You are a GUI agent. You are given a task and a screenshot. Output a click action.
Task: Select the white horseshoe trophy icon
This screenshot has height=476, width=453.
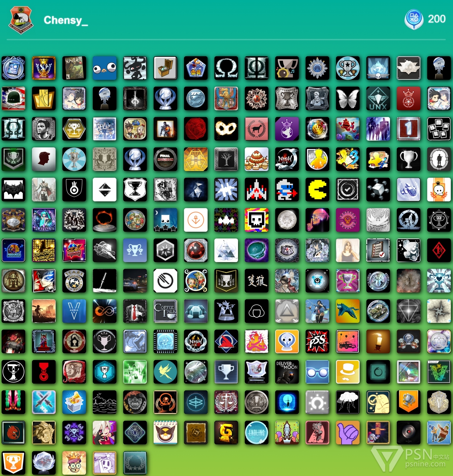[x=317, y=402]
